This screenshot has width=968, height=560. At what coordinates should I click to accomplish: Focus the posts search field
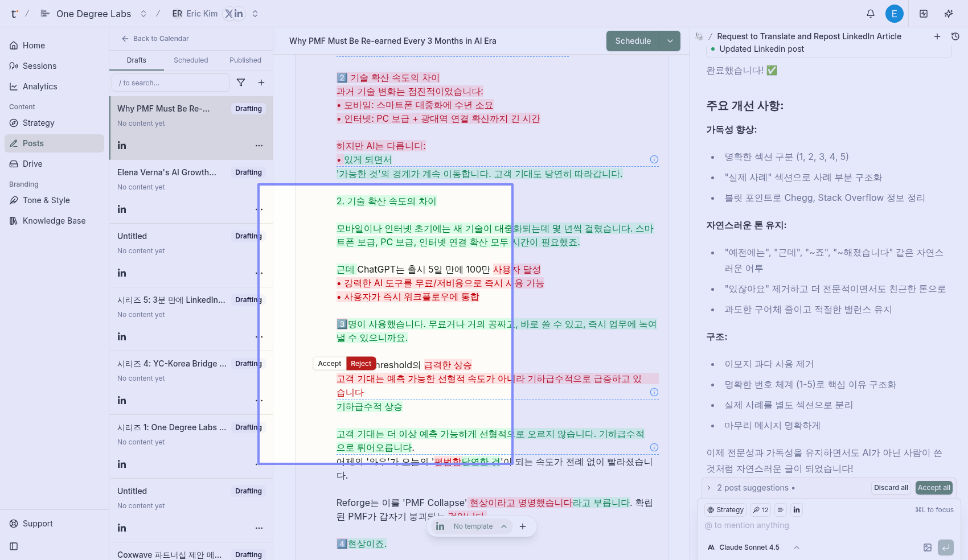coord(171,83)
